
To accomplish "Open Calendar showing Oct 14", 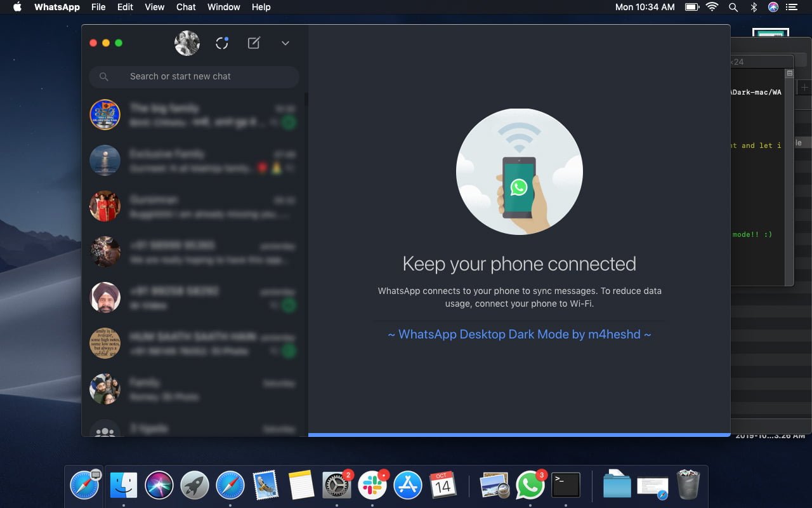I will click(x=443, y=486).
